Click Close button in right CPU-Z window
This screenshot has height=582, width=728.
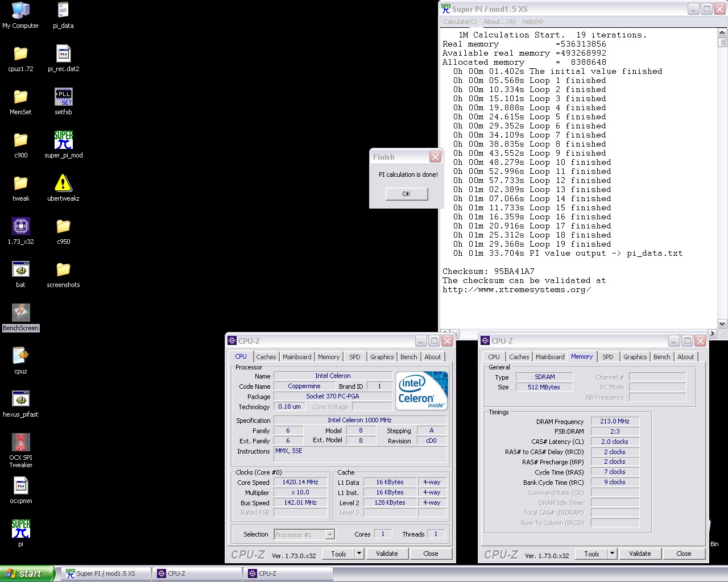[684, 554]
